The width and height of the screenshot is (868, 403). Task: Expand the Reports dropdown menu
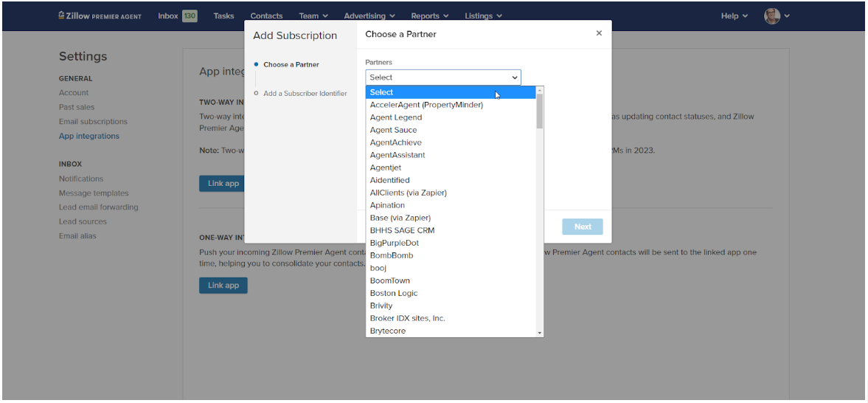point(430,15)
